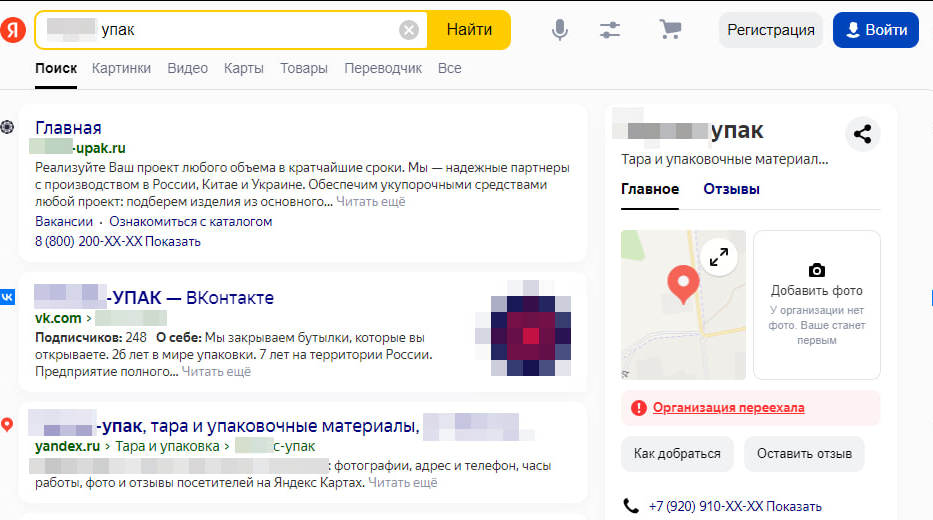
Task: Open Ознакомиться с каталогом sitelink
Action: click(190, 221)
